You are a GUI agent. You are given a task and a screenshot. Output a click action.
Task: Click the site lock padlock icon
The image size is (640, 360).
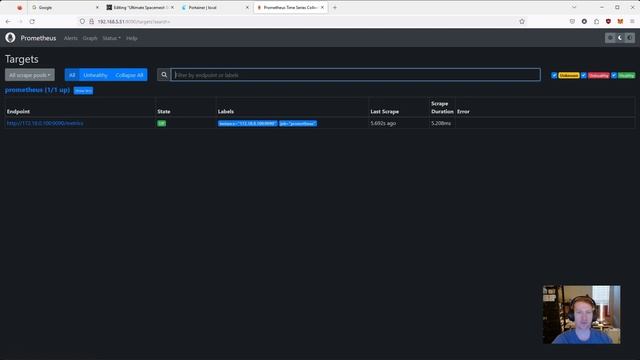tap(91, 21)
